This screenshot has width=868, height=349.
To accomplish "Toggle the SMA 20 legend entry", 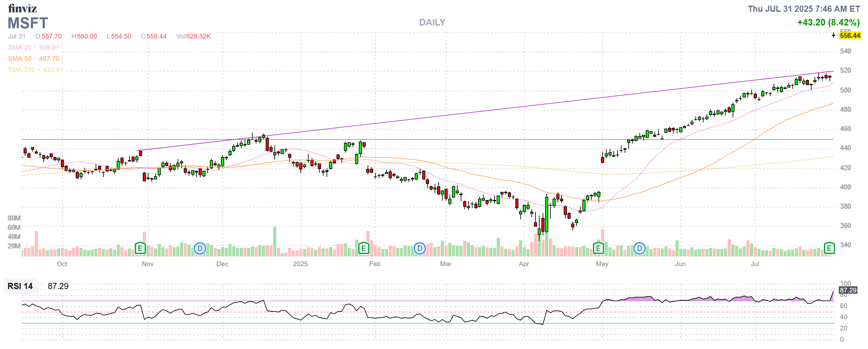I will pos(20,48).
